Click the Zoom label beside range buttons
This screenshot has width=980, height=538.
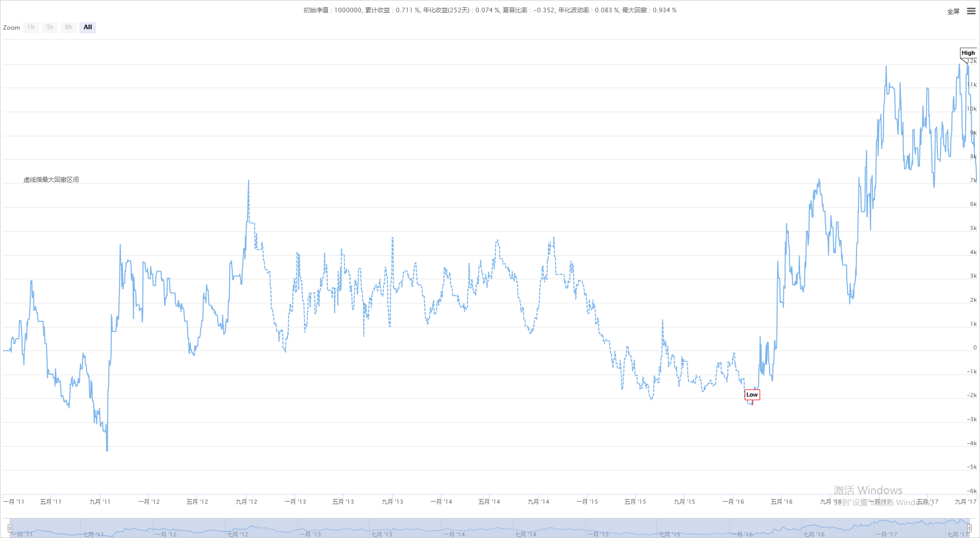click(x=11, y=28)
